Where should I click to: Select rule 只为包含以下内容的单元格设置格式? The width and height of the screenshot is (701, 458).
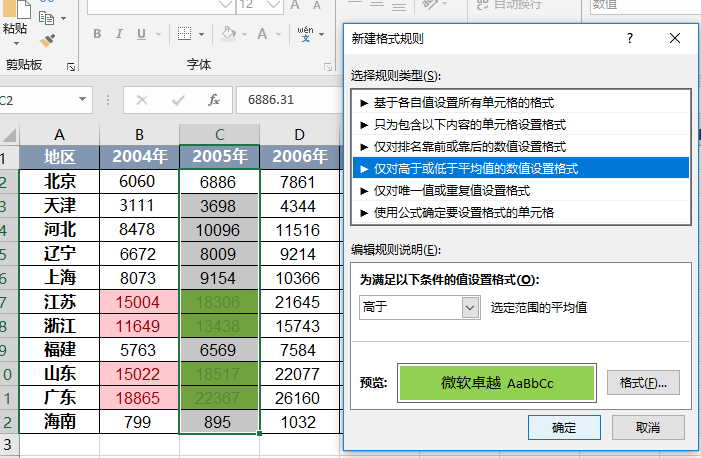(x=521, y=125)
